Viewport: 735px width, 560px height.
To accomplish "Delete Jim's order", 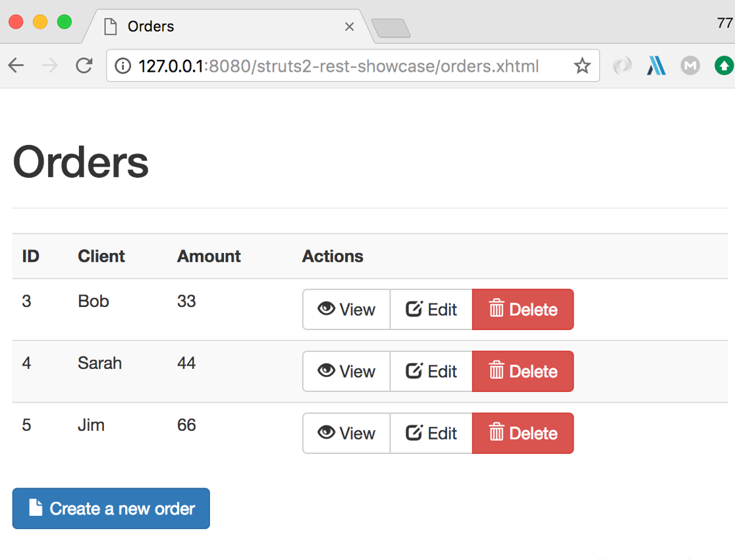I will coord(523,434).
